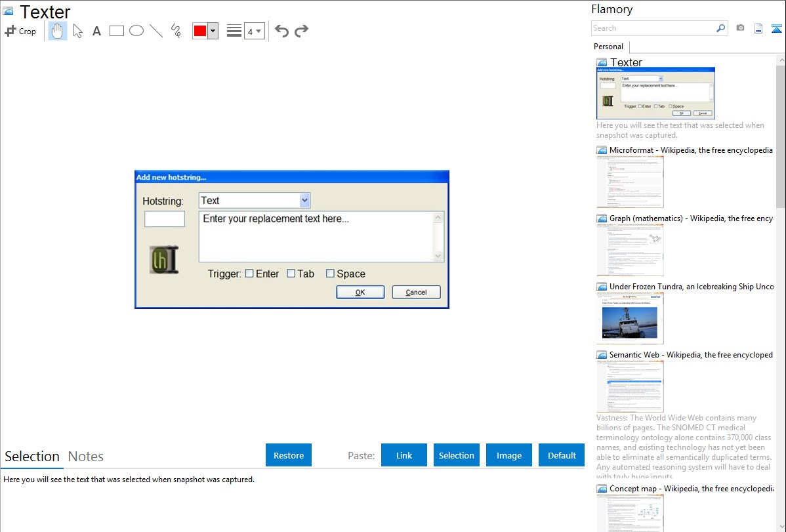
Task: Open the Text type combo box
Action: tap(254, 201)
